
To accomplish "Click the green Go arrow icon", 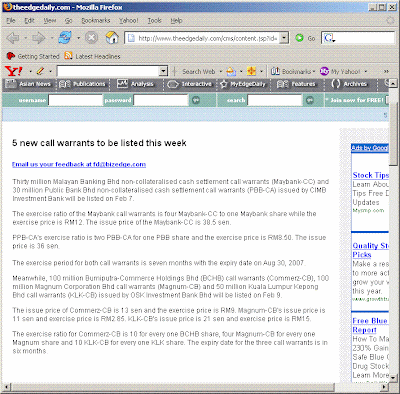I will click(x=299, y=38).
